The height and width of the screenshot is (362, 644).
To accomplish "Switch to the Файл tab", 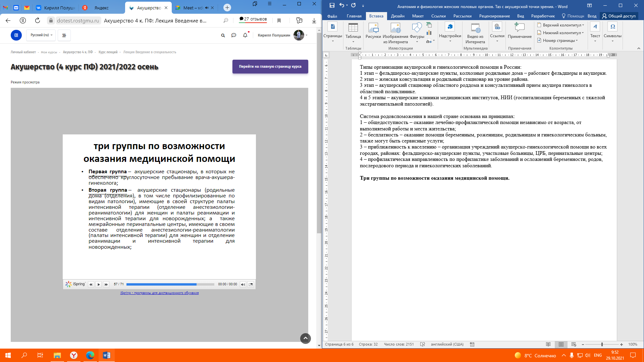I will [332, 16].
